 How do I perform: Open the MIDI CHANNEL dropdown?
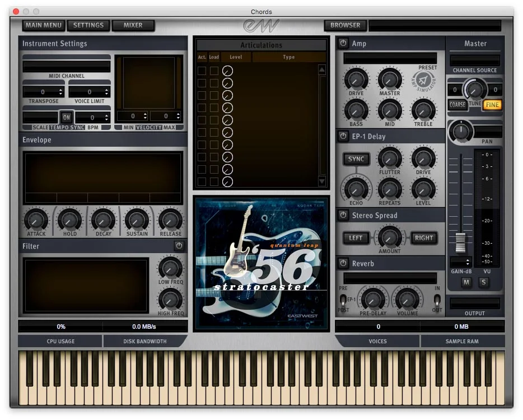pos(67,67)
